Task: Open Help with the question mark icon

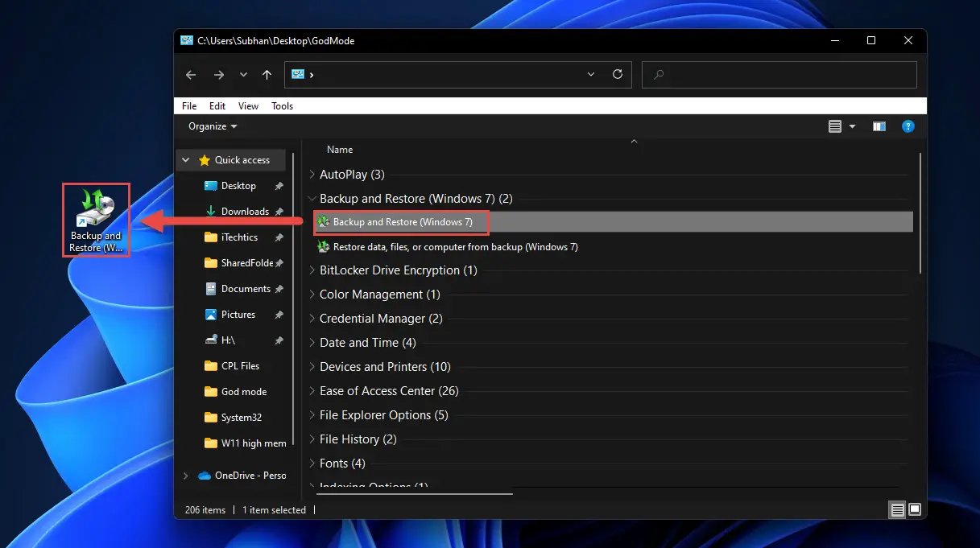Action: tap(908, 126)
